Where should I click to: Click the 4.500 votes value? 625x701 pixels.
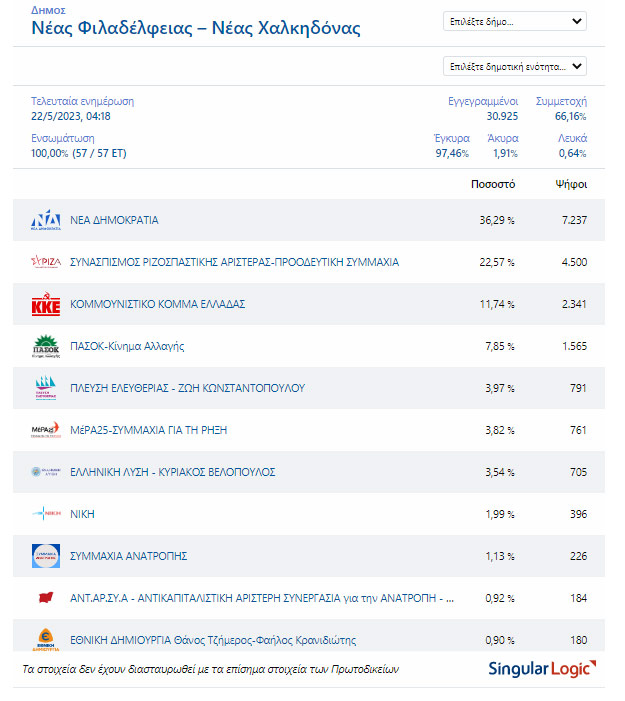point(574,262)
